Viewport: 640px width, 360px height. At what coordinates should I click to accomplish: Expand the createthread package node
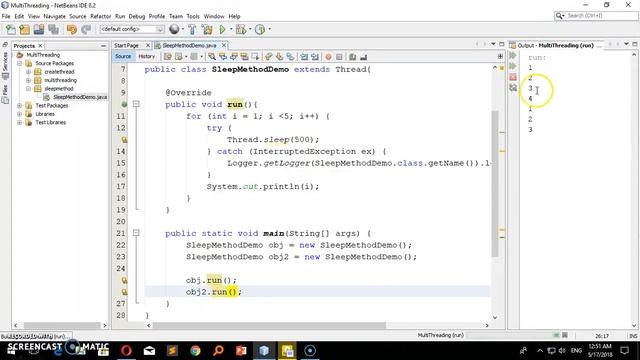click(x=29, y=72)
